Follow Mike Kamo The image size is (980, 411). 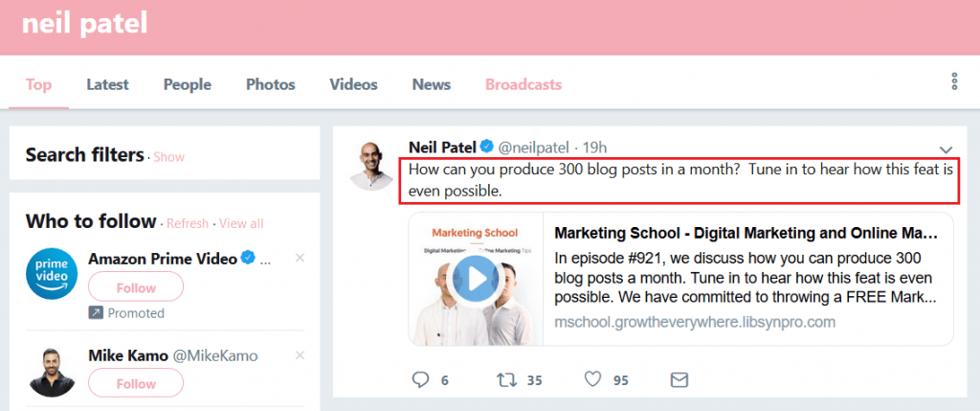pyautogui.click(x=136, y=383)
